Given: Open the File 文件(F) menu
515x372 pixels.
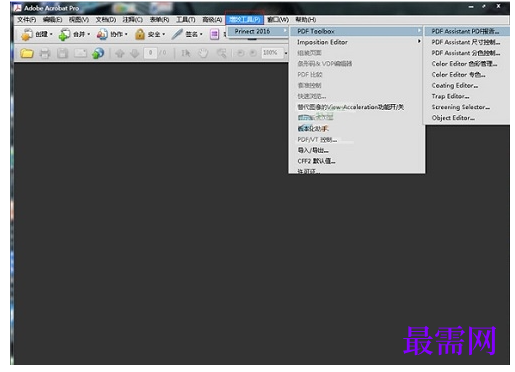Looking at the screenshot, I should tap(27, 20).
